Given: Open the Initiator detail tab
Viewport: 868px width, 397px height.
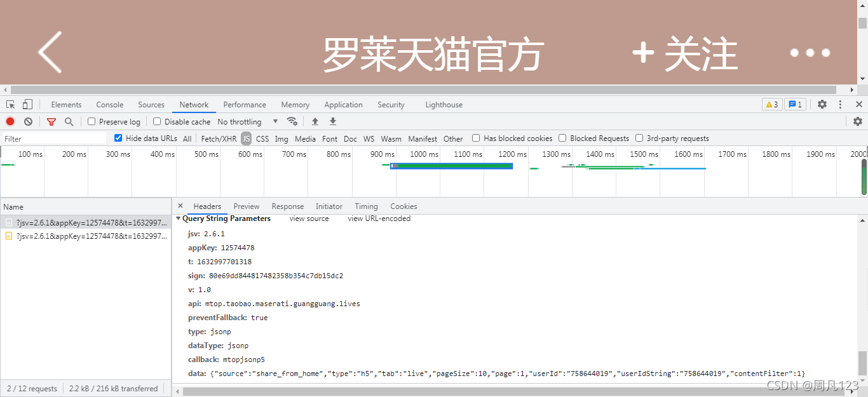Looking at the screenshot, I should 329,206.
